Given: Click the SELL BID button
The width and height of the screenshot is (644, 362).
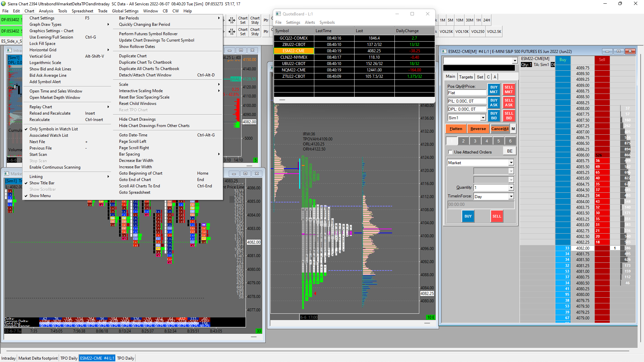Looking at the screenshot, I should [508, 116].
